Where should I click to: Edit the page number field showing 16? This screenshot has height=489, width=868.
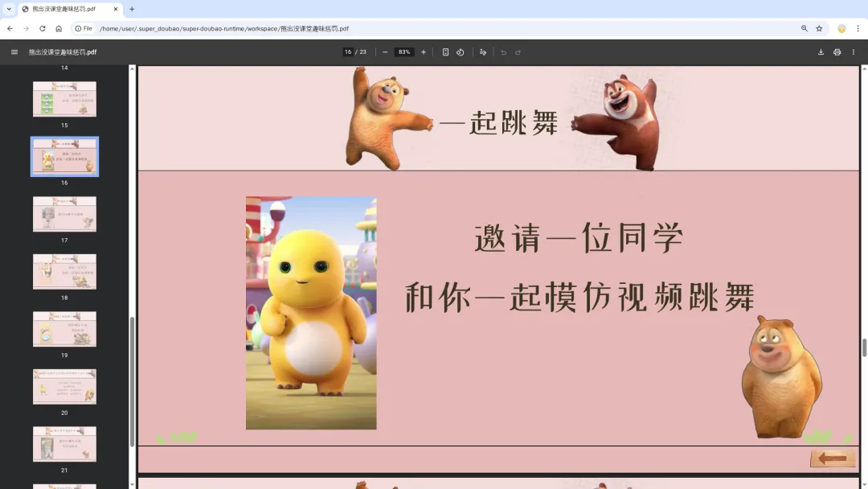tap(348, 52)
